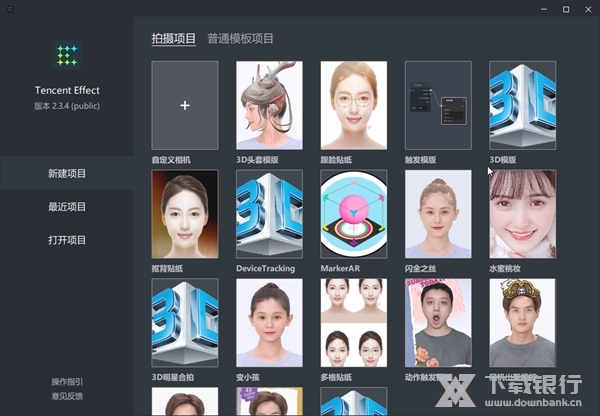Open the 变小孩 template thumbnail

coord(269,323)
